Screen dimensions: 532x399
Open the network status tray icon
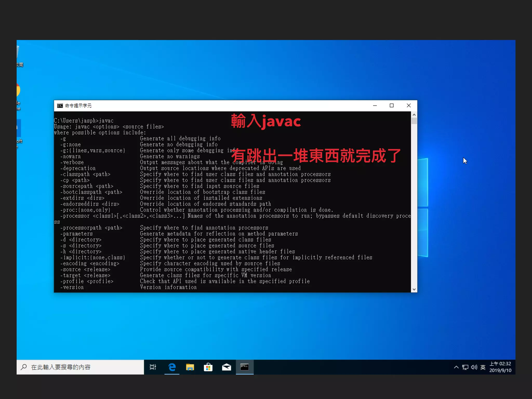465,367
